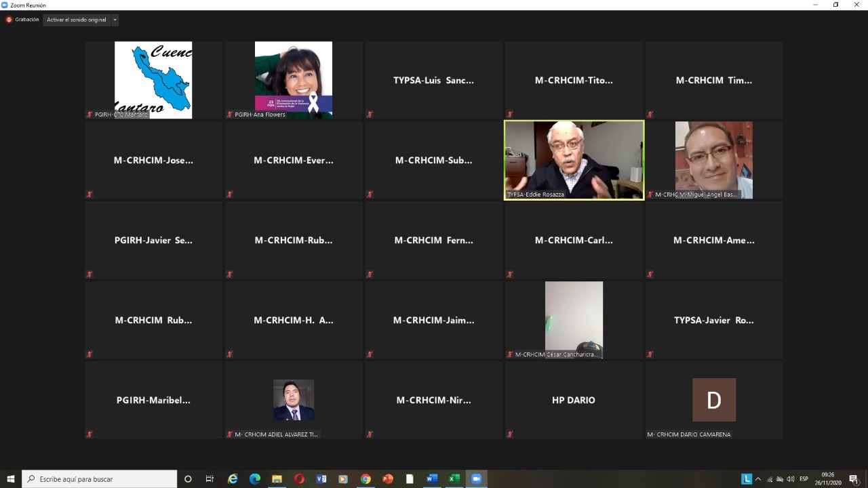
Task: Click the muted mic icon on HP DARIO tile
Action: click(510, 434)
